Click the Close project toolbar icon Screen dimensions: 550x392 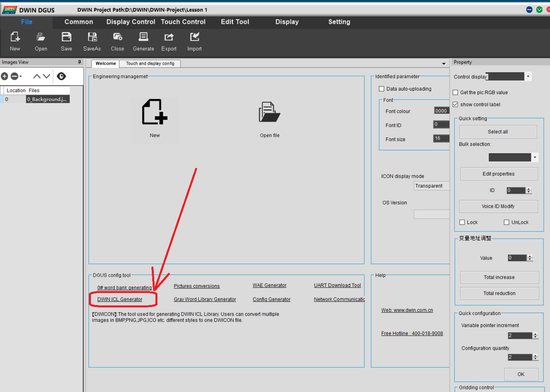[117, 37]
